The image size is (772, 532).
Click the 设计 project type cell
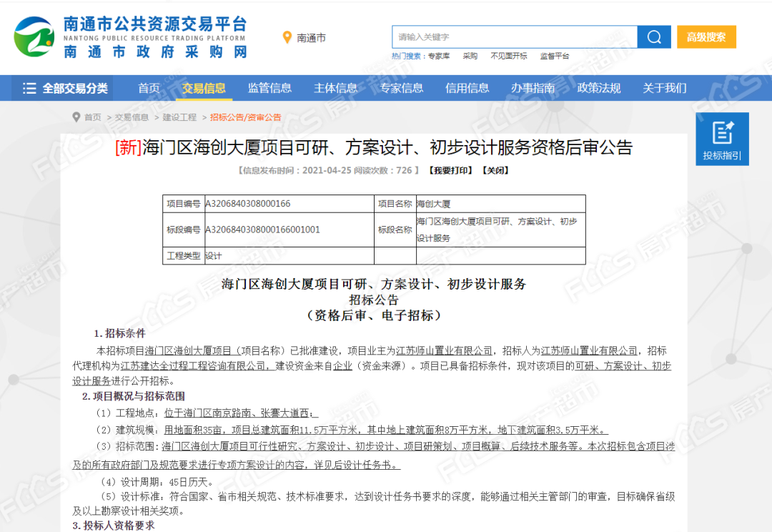pos(289,256)
